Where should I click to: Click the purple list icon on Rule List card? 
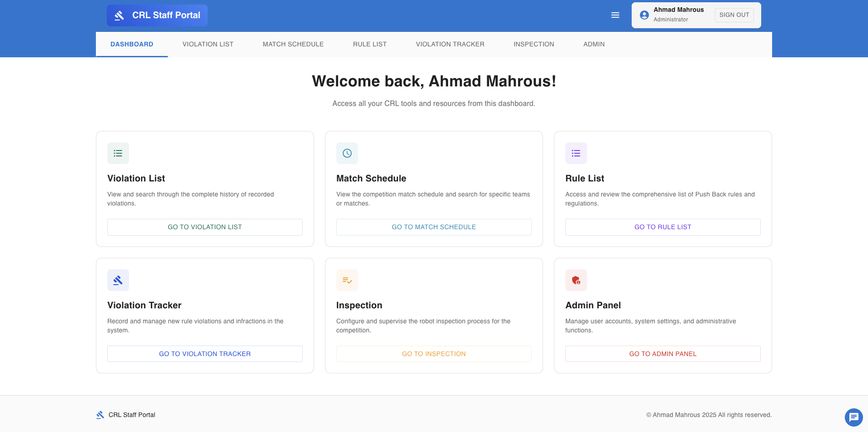click(x=576, y=153)
